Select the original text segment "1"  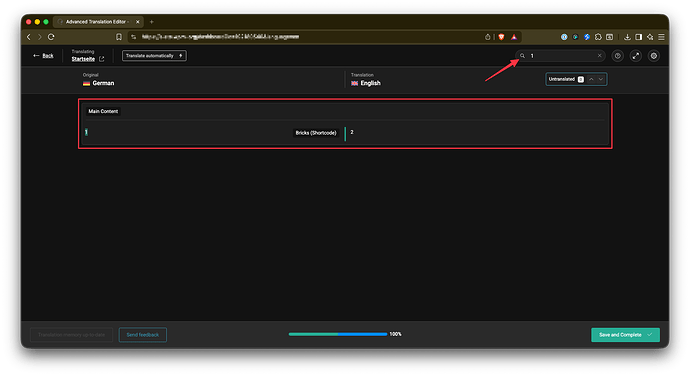point(87,132)
